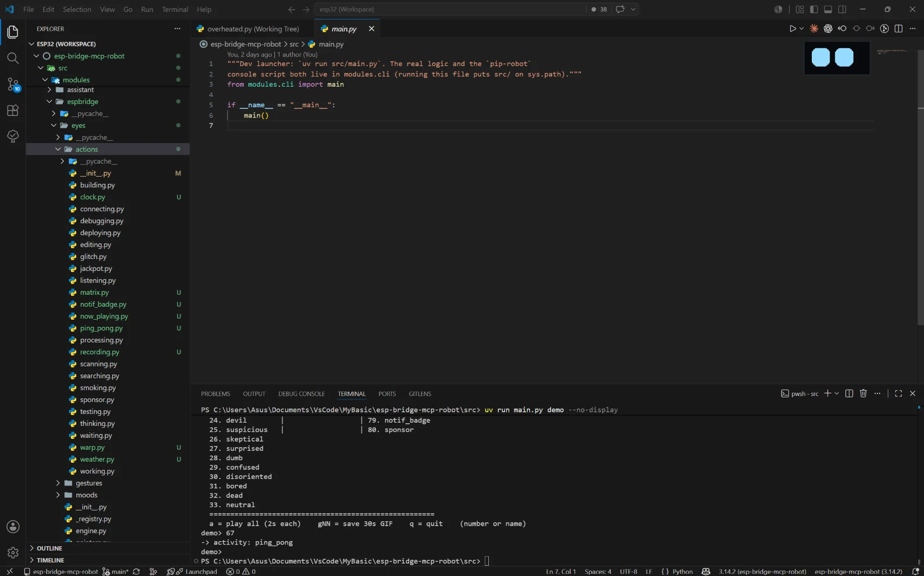
Task: Open the Selection menu
Action: (x=77, y=9)
